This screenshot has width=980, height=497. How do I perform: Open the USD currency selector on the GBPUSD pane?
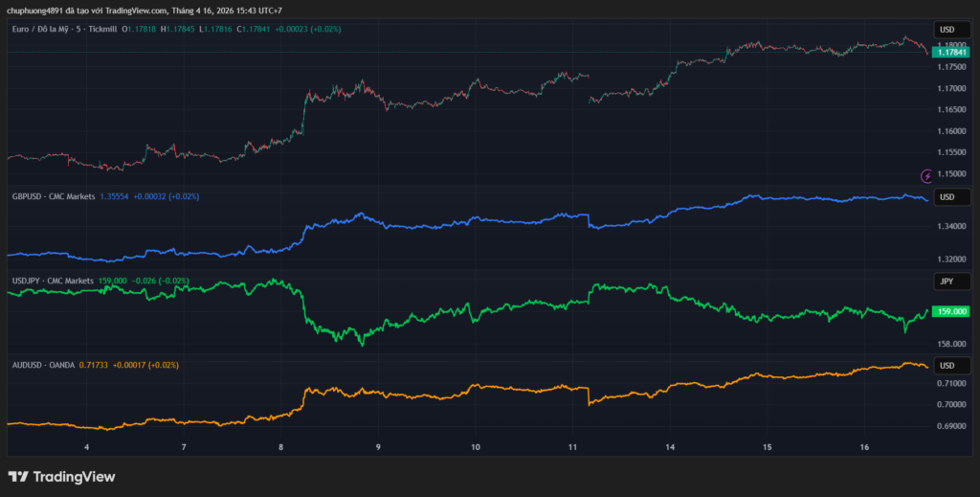(947, 197)
